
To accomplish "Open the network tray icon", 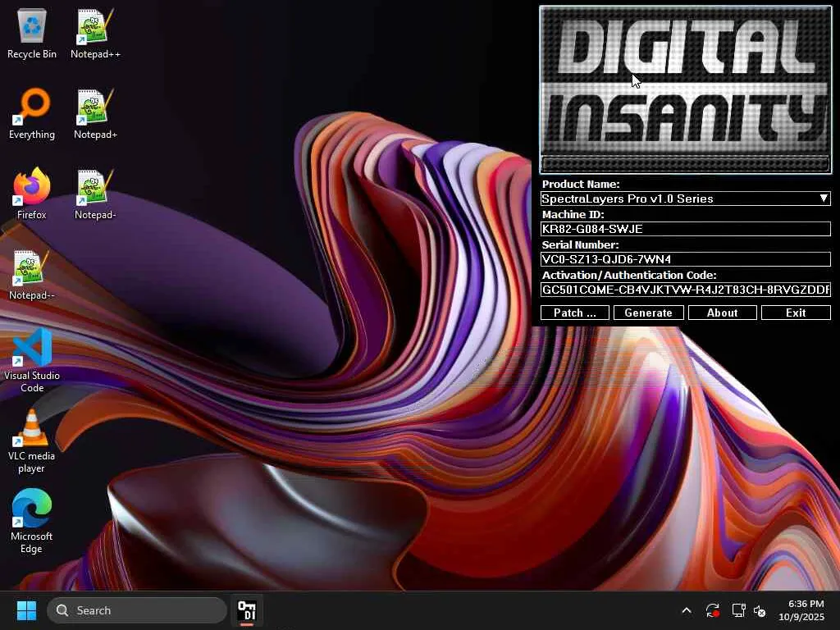I will click(739, 610).
